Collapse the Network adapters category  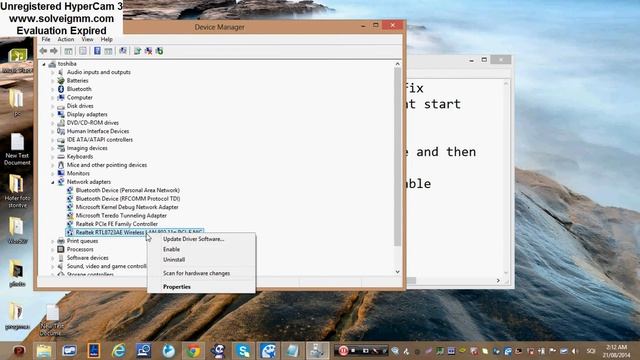[x=53, y=182]
